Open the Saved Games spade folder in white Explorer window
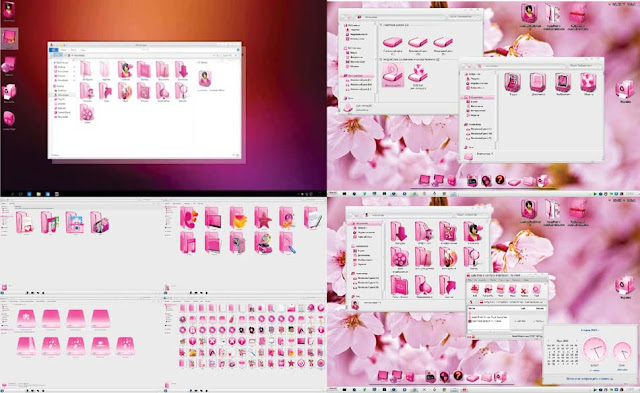640x393 pixels. pos(162,91)
